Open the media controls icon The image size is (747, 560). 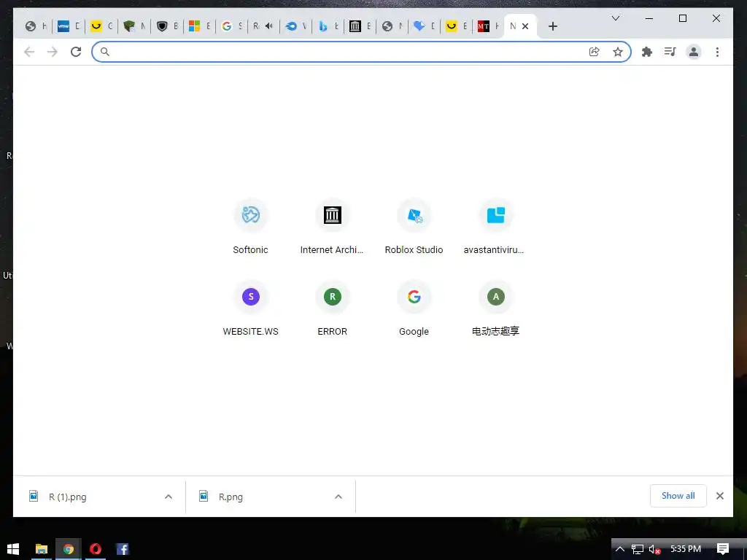pyautogui.click(x=670, y=52)
